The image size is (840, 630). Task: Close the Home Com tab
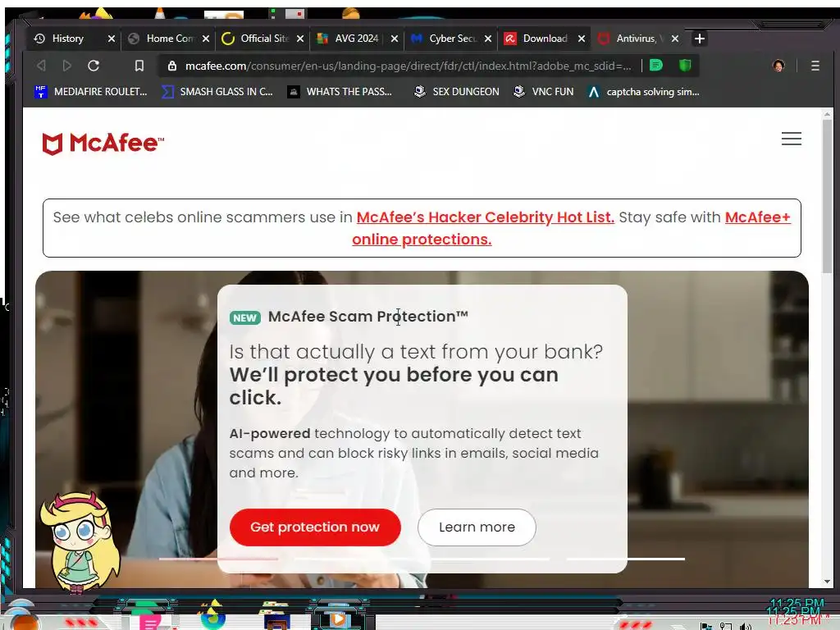click(x=206, y=39)
